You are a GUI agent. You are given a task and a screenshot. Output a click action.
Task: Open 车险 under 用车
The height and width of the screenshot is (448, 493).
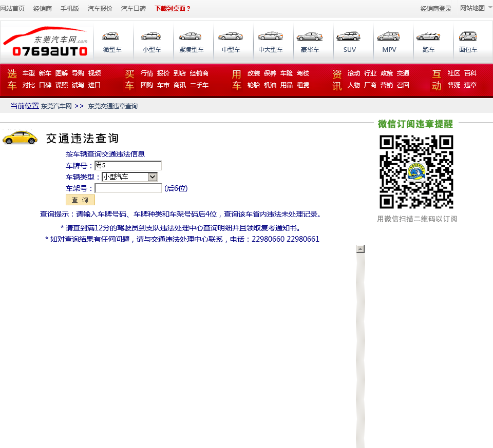tap(287, 73)
